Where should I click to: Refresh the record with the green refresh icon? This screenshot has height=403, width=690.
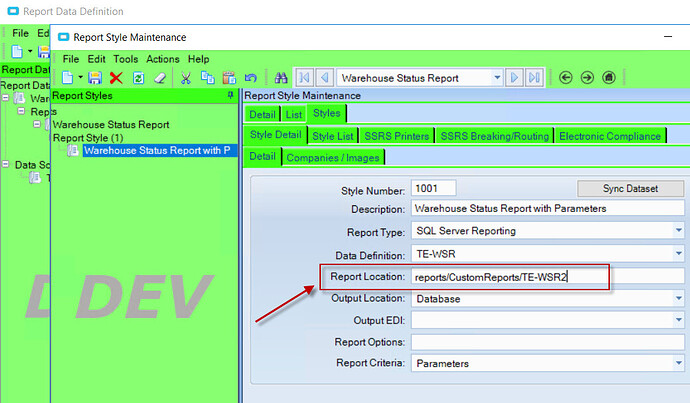click(x=139, y=78)
